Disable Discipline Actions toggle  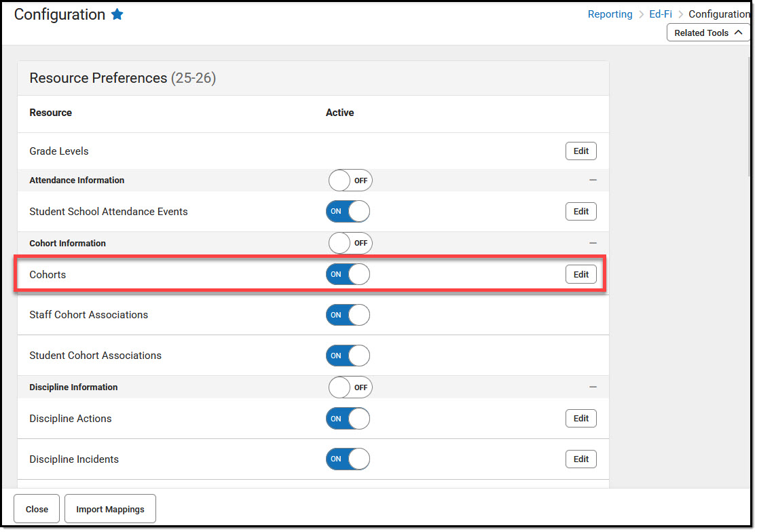(348, 419)
